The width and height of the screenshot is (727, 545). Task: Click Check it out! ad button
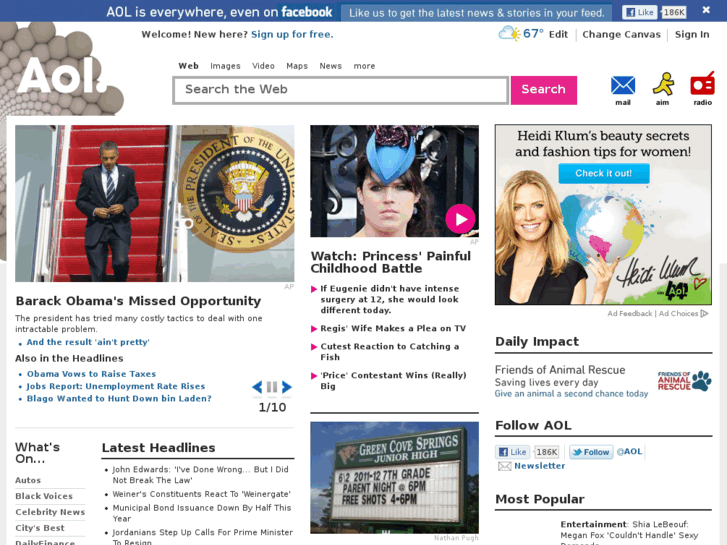point(604,173)
